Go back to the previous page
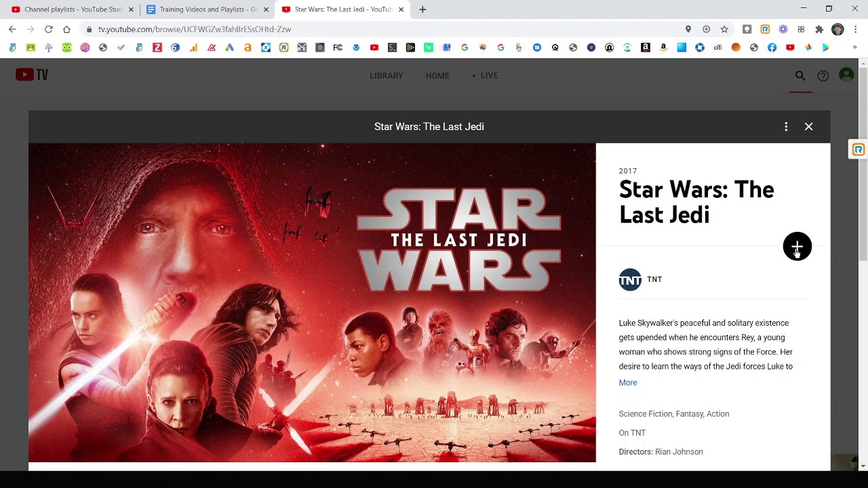868x488 pixels. click(12, 29)
